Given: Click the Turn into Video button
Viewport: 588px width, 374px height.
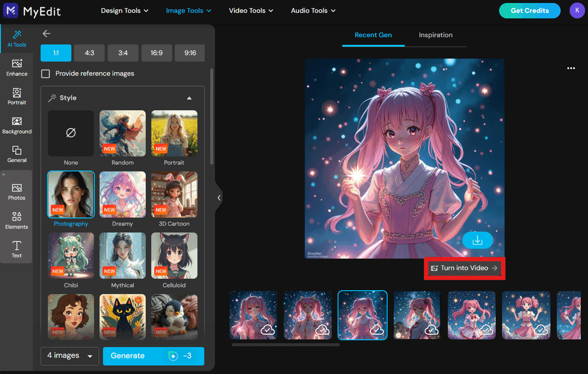Looking at the screenshot, I should click(464, 268).
